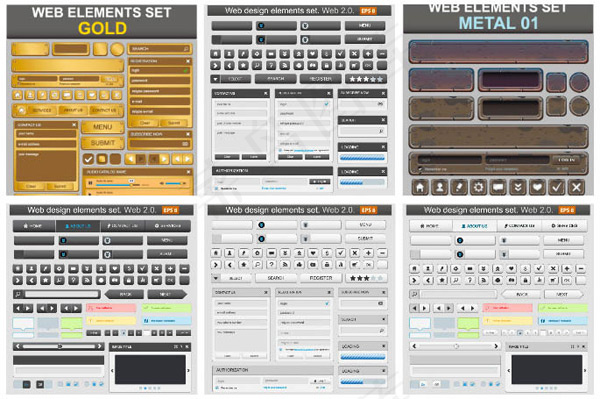Click the home icon in the Gold set icon row
Image resolution: width=600 pixels, height=399 pixels.
(18, 95)
